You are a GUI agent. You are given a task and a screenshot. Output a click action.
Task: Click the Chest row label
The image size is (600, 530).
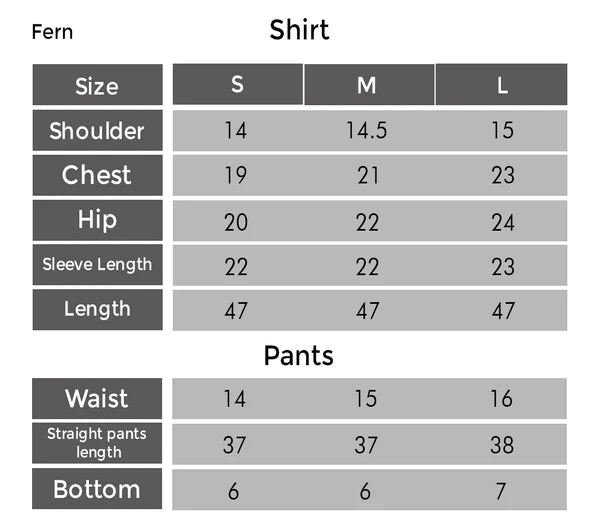(97, 175)
